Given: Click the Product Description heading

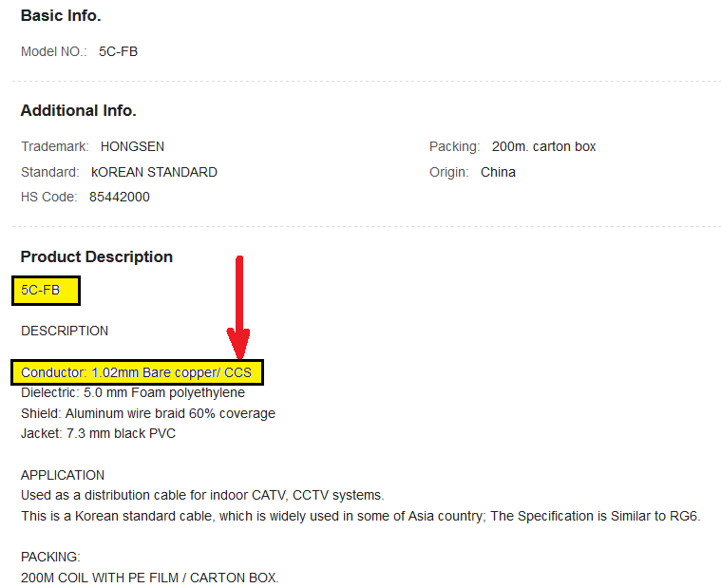Looking at the screenshot, I should pyautogui.click(x=97, y=256).
